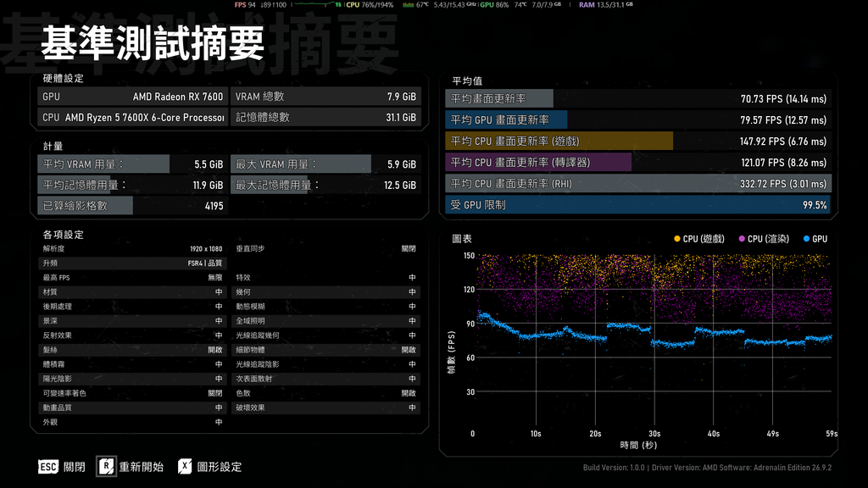Select the 可變速率著色 關閉 setting row
868x488 pixels.
tap(132, 393)
